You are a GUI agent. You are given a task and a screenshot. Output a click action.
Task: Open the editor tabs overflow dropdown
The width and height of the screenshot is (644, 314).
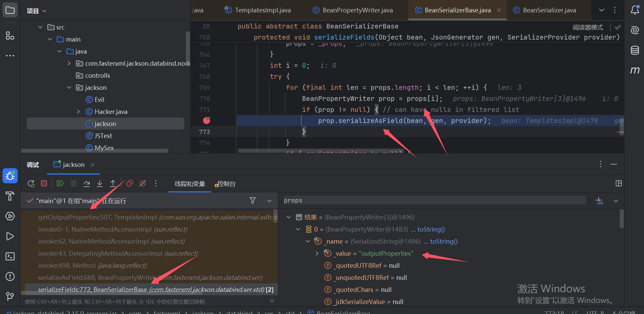pos(602,10)
